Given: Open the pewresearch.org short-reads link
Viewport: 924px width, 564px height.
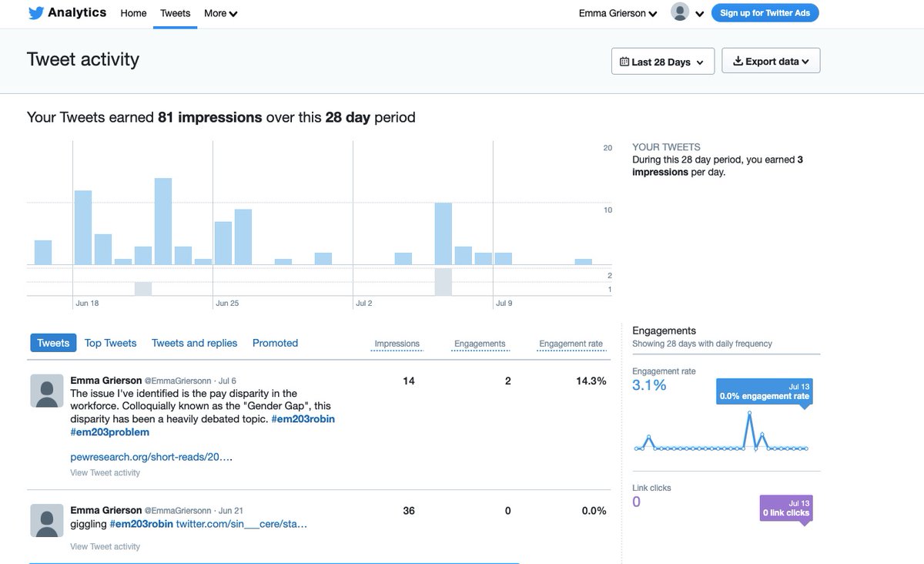Looking at the screenshot, I should click(151, 456).
